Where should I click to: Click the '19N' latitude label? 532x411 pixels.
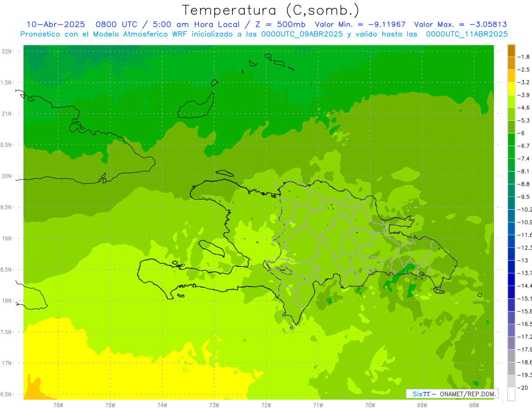pyautogui.click(x=8, y=239)
